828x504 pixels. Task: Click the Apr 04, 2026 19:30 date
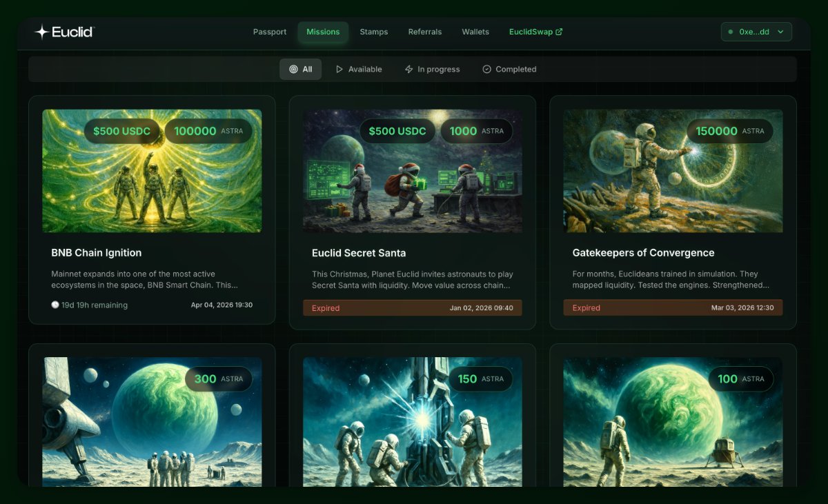coord(221,305)
